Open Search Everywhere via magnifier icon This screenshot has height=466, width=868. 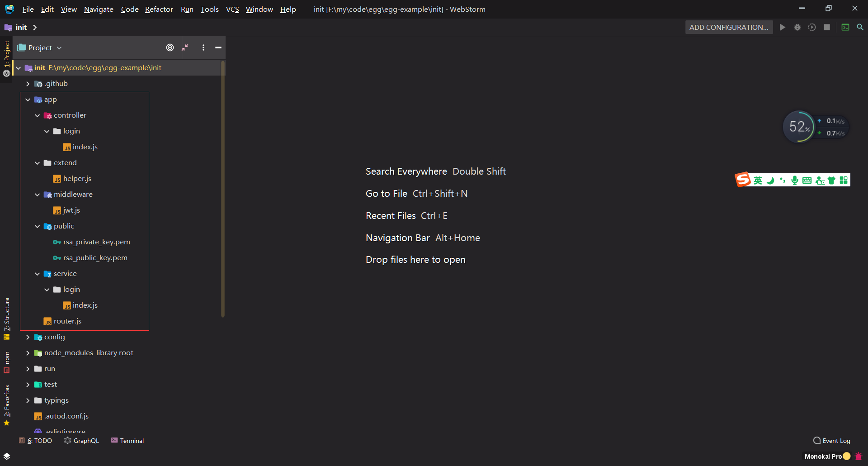click(x=860, y=27)
